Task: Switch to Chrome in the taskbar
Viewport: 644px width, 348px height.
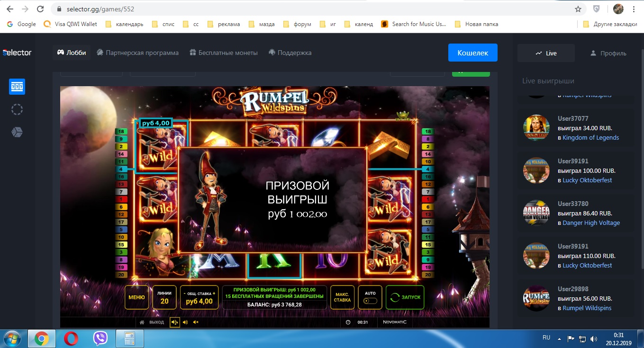Action: tap(42, 339)
